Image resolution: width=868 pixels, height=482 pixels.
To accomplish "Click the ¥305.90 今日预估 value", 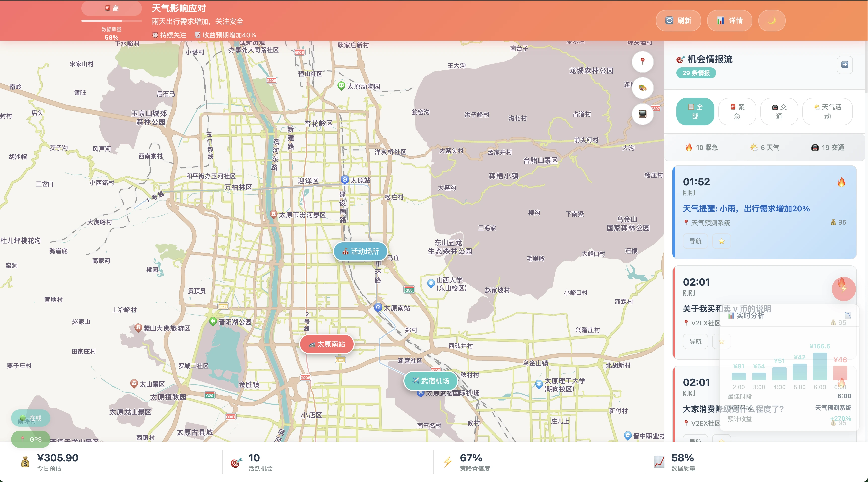I will click(x=58, y=458).
